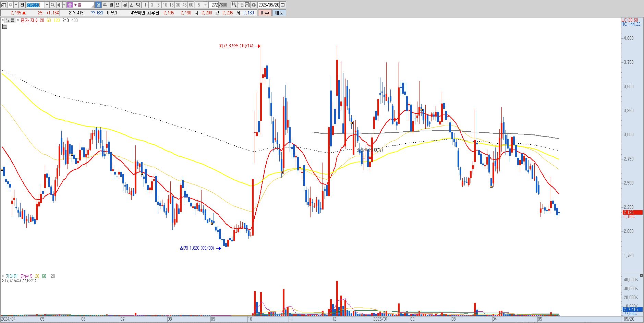Click the 매수 buy button
644x323 pixels.
(x=265, y=13)
